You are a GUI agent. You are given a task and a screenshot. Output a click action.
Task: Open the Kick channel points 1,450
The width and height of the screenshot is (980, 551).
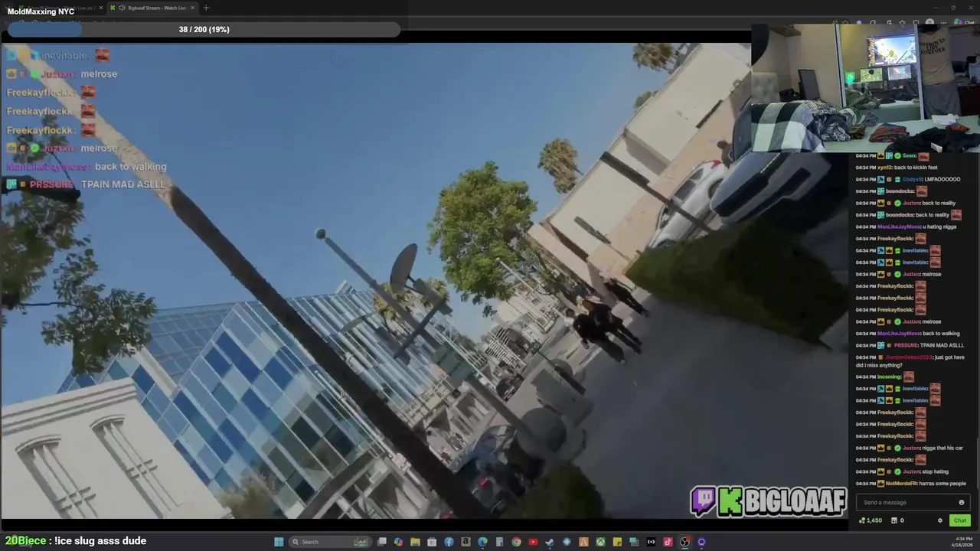[x=871, y=520]
